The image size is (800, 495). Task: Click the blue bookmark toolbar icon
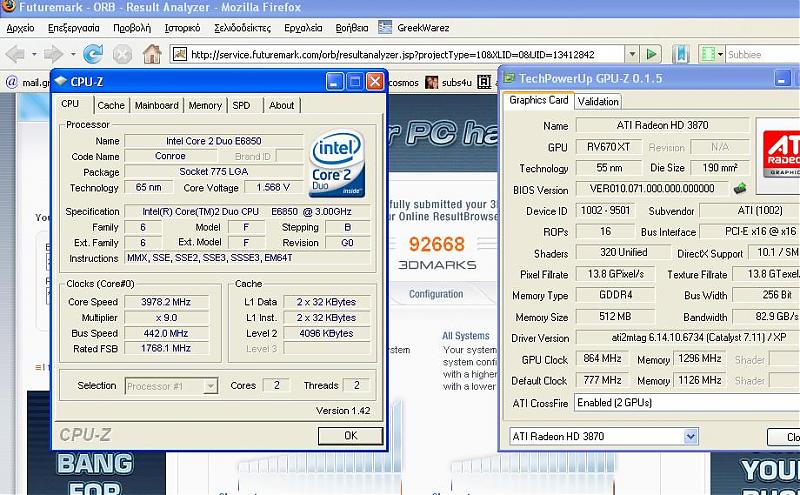[x=681, y=54]
